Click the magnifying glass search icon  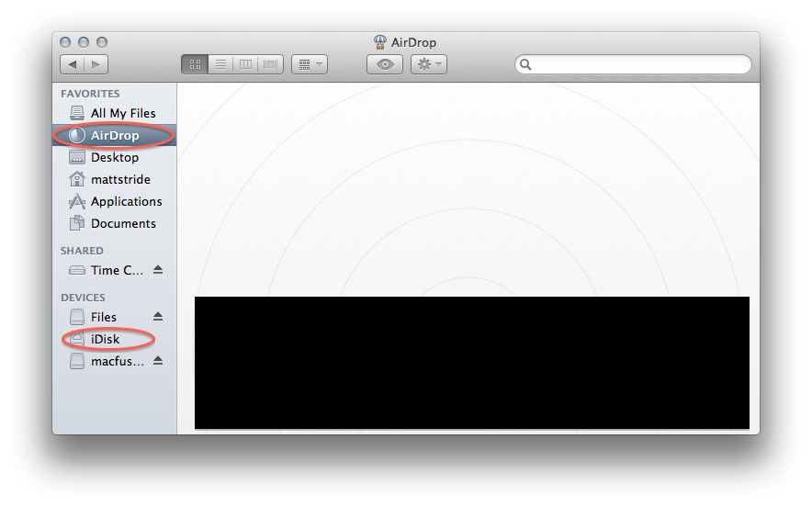point(525,64)
